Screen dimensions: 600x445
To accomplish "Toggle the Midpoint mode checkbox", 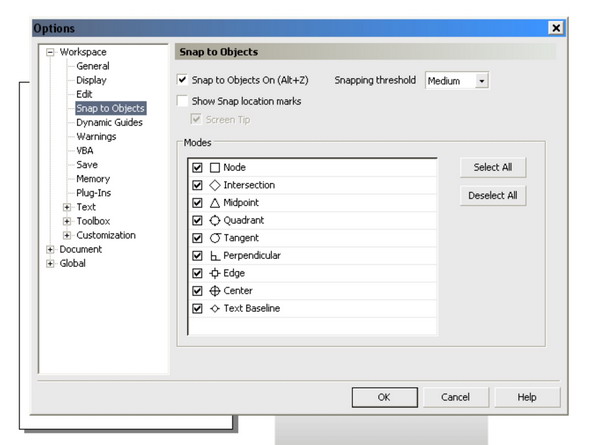I will 197,203.
